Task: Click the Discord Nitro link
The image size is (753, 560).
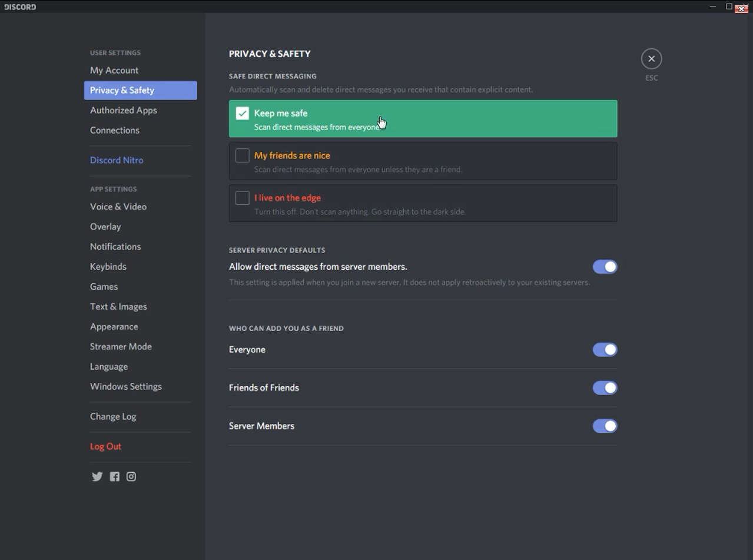Action: click(x=117, y=160)
